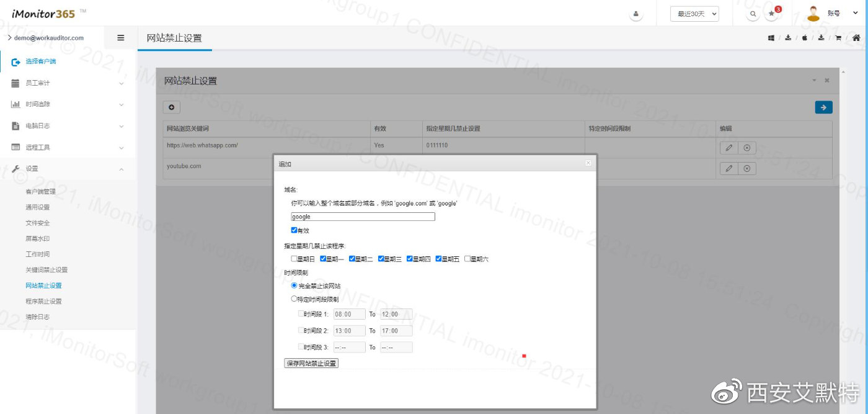868x414 pixels.
Task: Uncheck the 星期一 checkbox
Action: (323, 259)
